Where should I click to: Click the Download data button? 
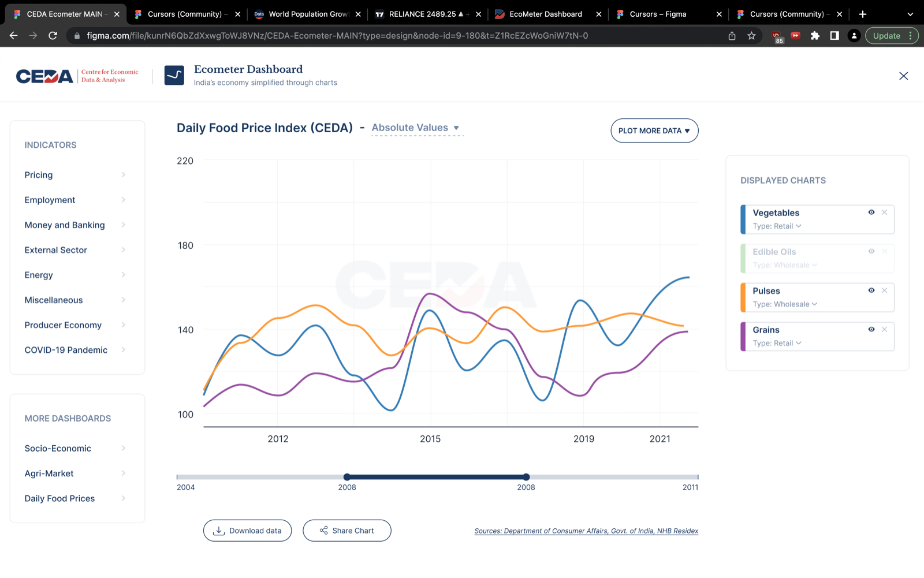247,531
